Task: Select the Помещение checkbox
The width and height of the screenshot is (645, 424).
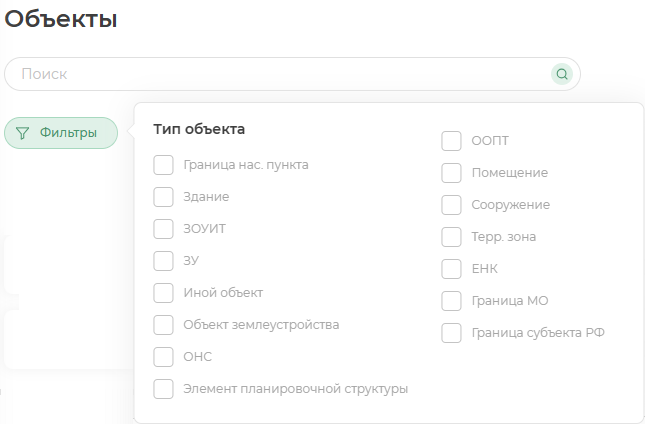Action: click(x=451, y=173)
